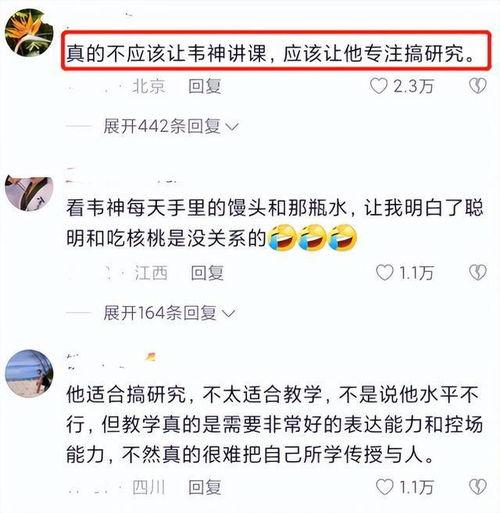Open the beach avatar profile
The height and width of the screenshot is (513, 500).
coord(29,373)
